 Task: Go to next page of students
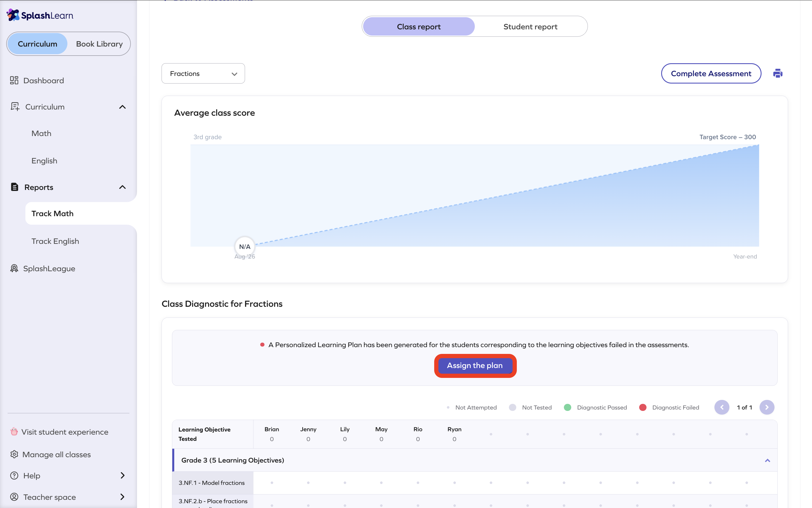click(767, 407)
